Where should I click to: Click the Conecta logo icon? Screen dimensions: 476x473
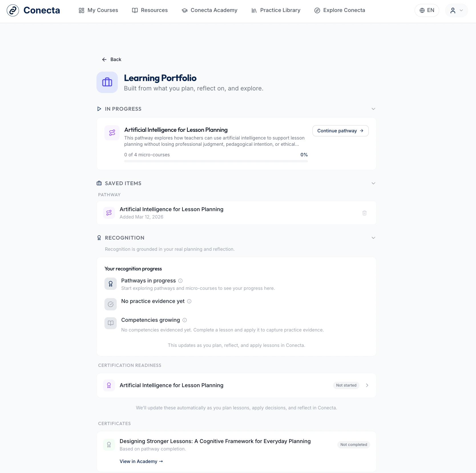click(x=13, y=10)
